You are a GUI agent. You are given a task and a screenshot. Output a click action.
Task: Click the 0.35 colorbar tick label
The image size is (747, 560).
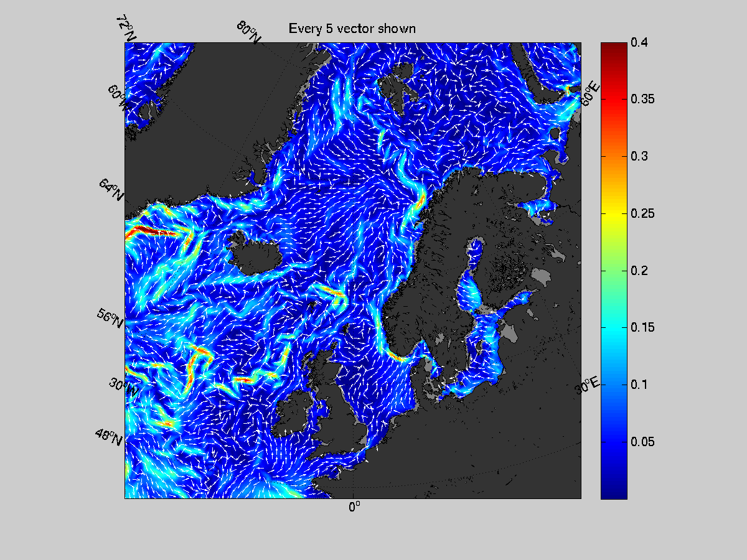click(x=643, y=99)
